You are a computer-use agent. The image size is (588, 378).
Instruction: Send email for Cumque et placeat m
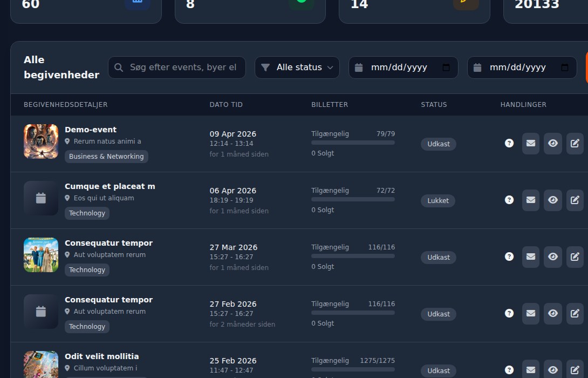[x=531, y=200]
